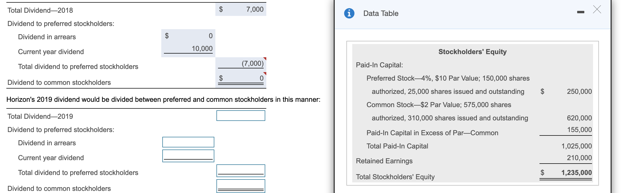This screenshot has height=193, width=644.
Task: Click the 'Common Stock—$2 Par Value' line
Action: pos(439,105)
